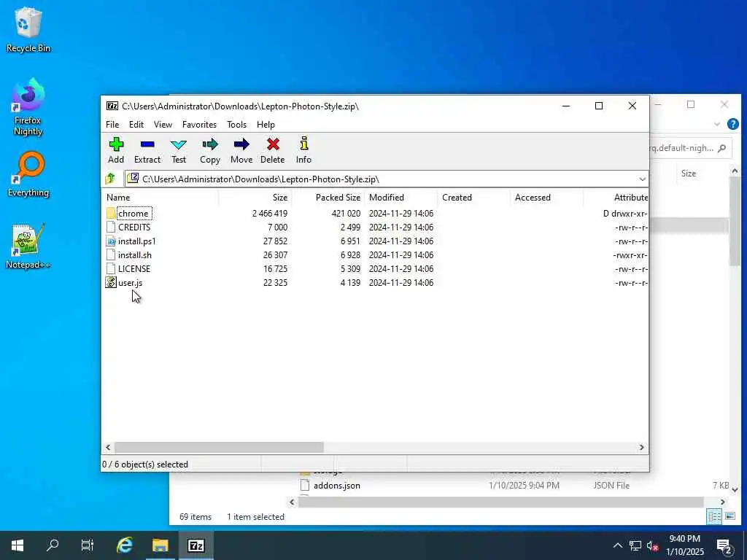
Task: Click the Add toolbar icon in 7-Zip
Action: 116,150
